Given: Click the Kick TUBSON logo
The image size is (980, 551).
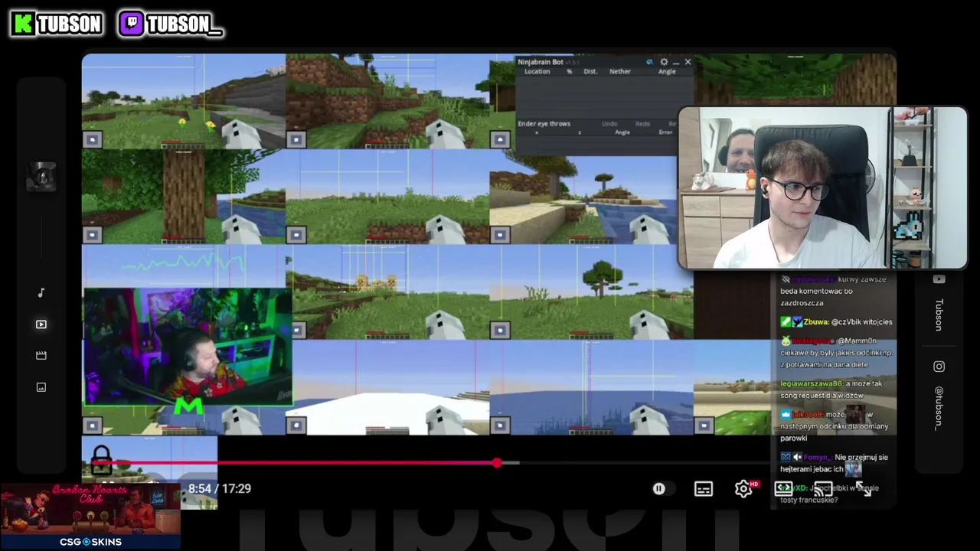Looking at the screenshot, I should [x=57, y=24].
